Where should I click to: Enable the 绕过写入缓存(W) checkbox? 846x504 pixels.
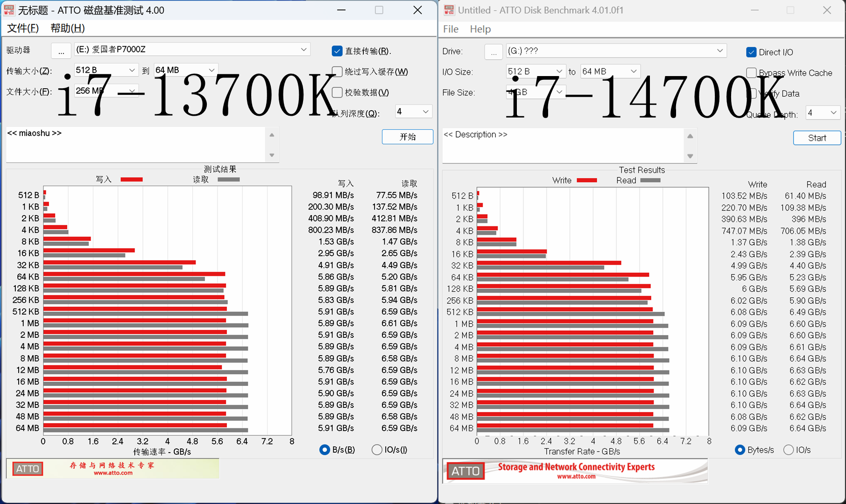[x=337, y=71]
